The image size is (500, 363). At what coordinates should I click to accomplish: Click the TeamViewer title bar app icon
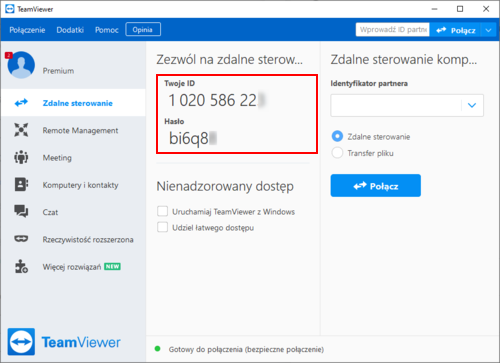click(x=10, y=9)
